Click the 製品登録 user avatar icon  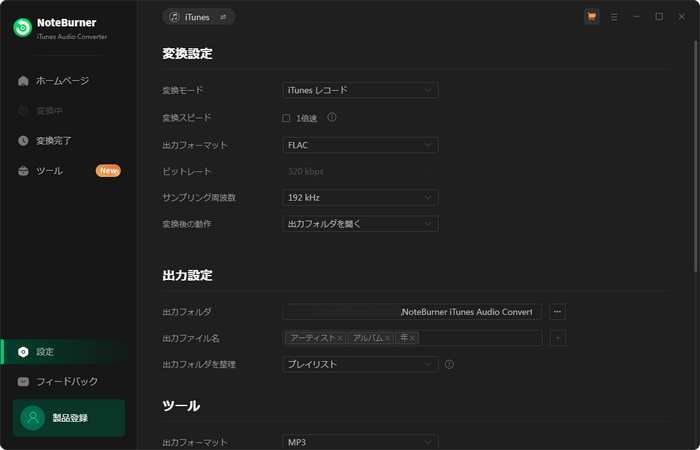coord(33,418)
